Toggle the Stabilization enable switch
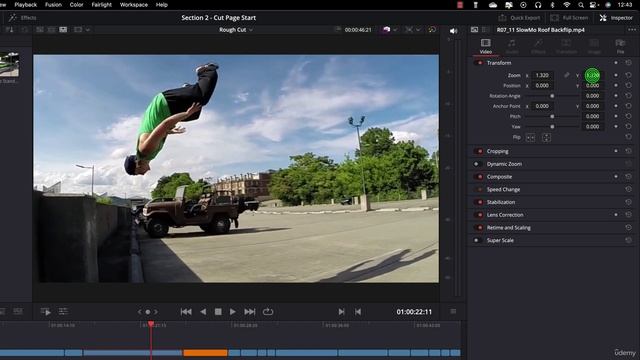Image resolution: width=640 pixels, height=360 pixels. coord(479,202)
